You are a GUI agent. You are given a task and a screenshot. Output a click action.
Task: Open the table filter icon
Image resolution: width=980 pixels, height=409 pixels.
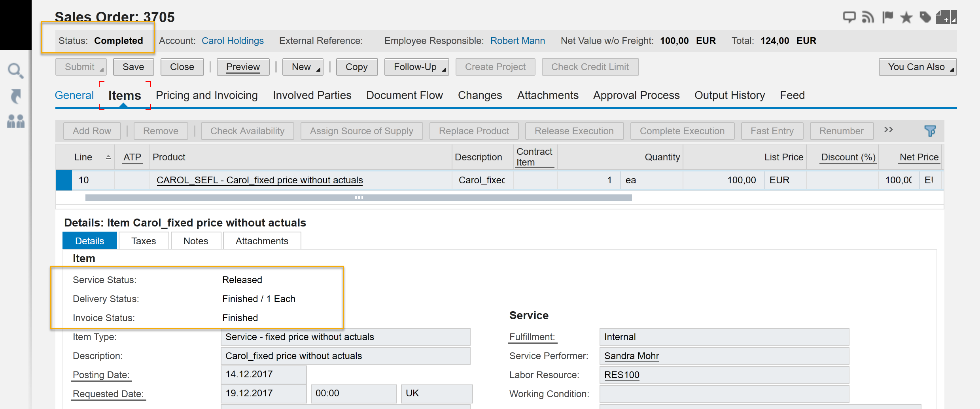coord(930,131)
